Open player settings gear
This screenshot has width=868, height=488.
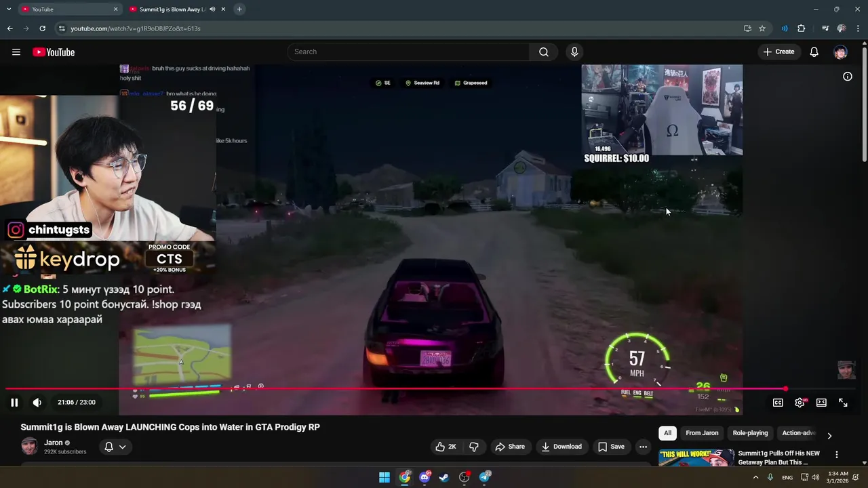800,403
